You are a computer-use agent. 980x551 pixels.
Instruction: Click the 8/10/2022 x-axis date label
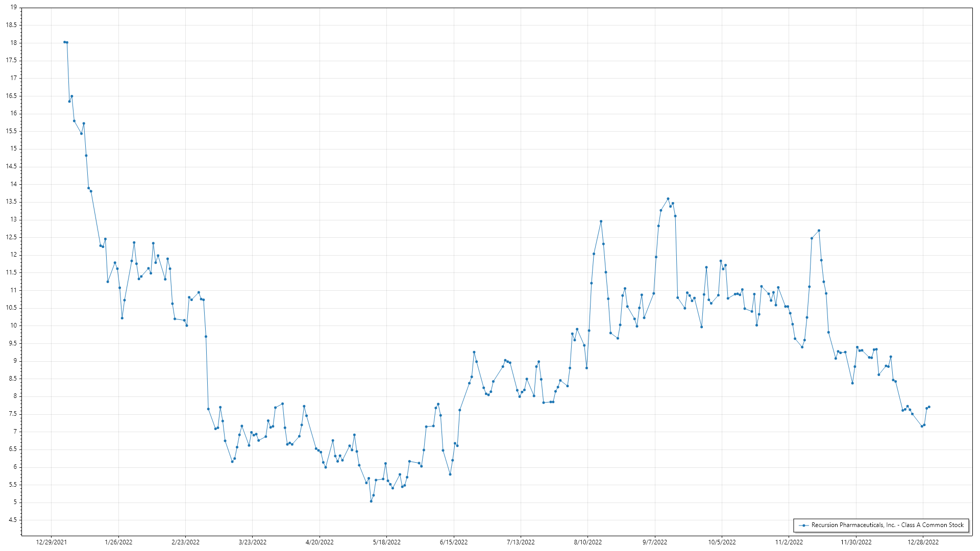[587, 542]
